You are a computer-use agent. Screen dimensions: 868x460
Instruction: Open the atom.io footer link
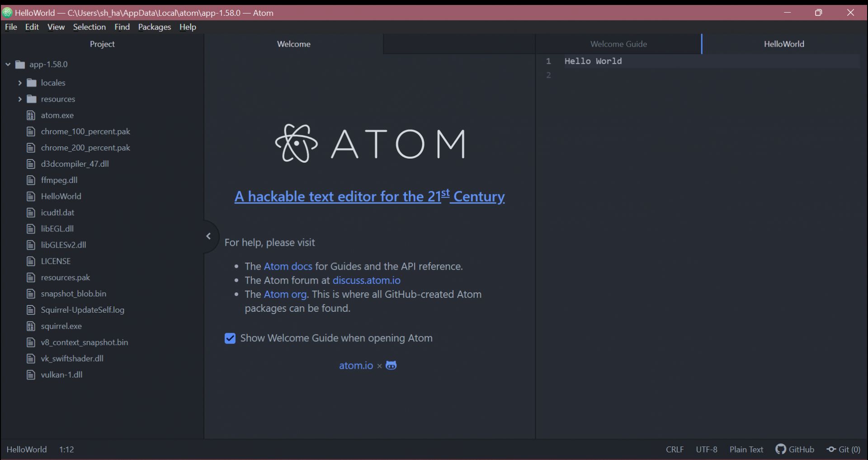(356, 365)
